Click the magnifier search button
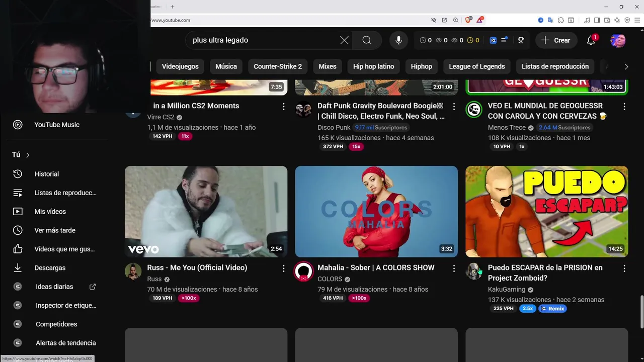 [x=367, y=40]
